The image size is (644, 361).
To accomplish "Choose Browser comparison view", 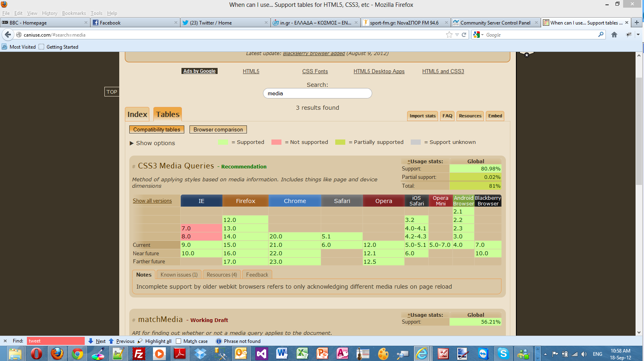I will pos(218,129).
